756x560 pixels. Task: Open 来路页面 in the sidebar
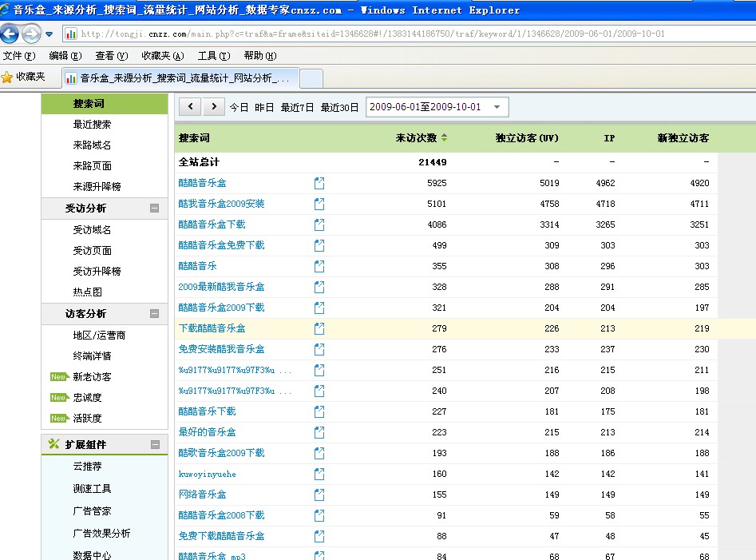click(92, 166)
